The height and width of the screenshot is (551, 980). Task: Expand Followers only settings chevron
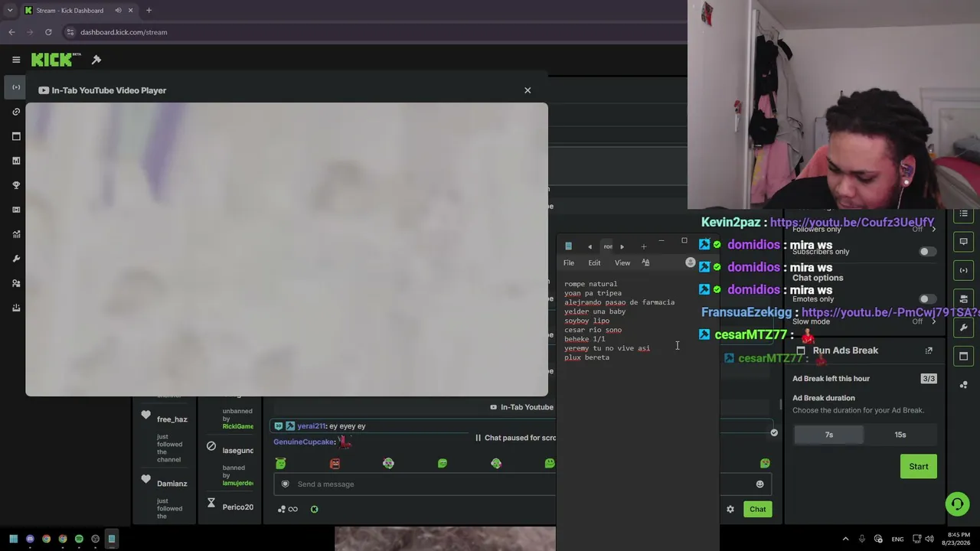tap(933, 229)
